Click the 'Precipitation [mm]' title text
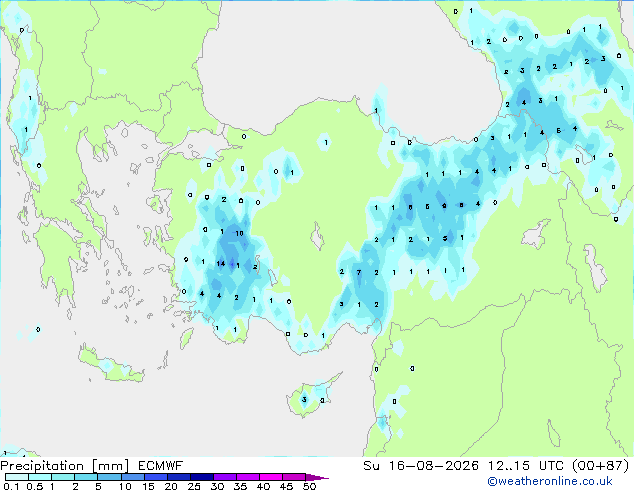The width and height of the screenshot is (634, 490). click(65, 466)
